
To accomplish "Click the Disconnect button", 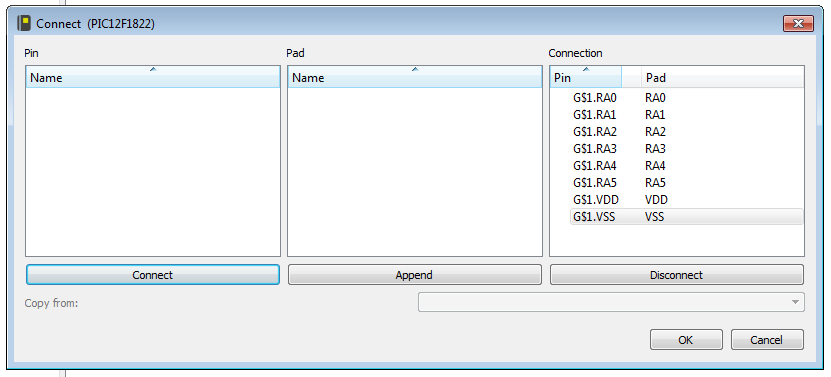I will click(677, 275).
